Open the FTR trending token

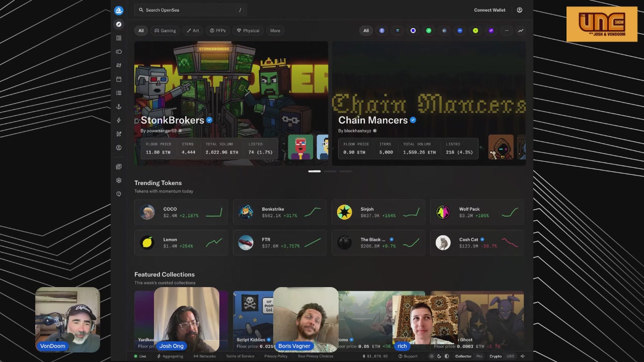click(x=279, y=243)
